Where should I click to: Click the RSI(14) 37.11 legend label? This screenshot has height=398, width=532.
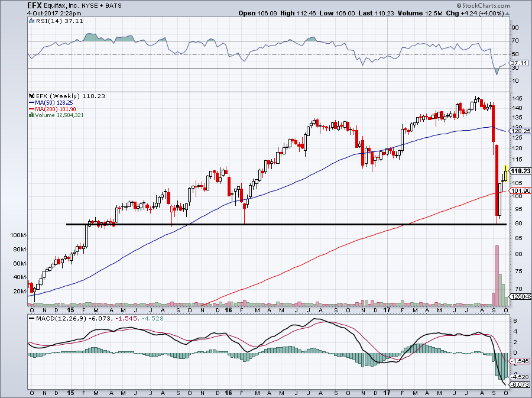click(x=59, y=21)
